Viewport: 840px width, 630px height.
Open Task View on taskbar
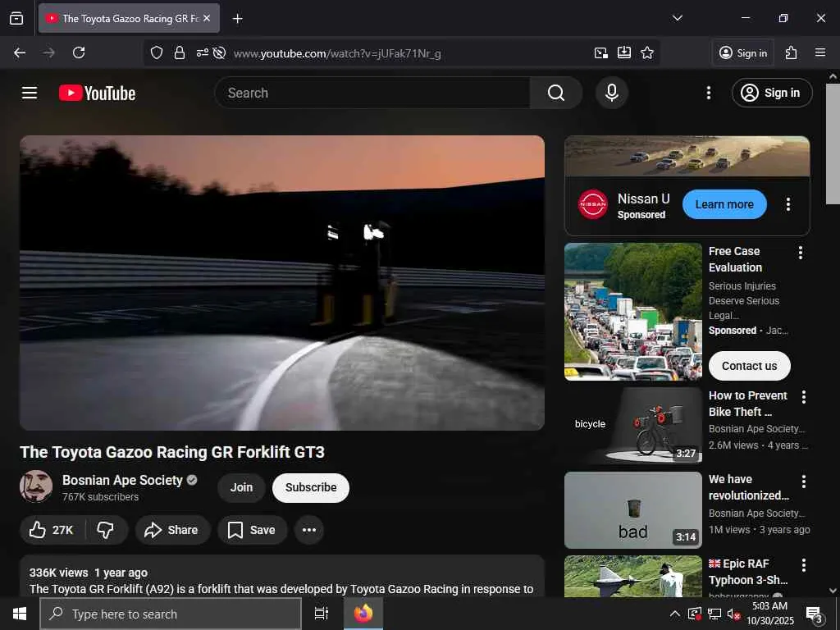pyautogui.click(x=322, y=614)
